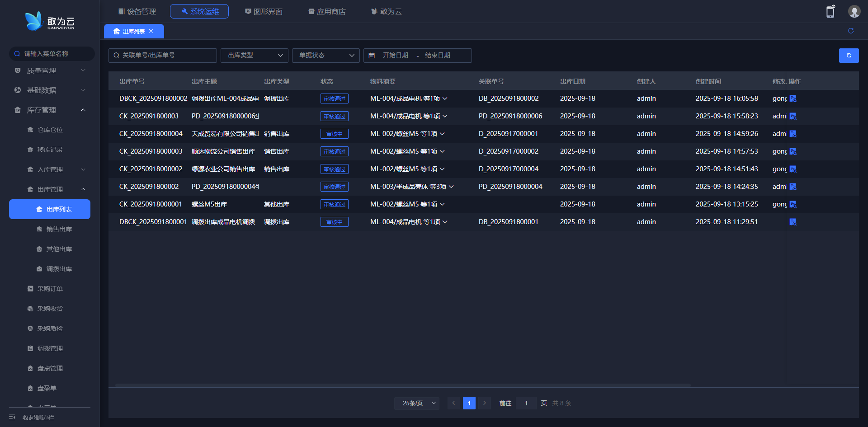Expand material summary for CK_2025091800002 row
The image size is (868, 427).
451,187
